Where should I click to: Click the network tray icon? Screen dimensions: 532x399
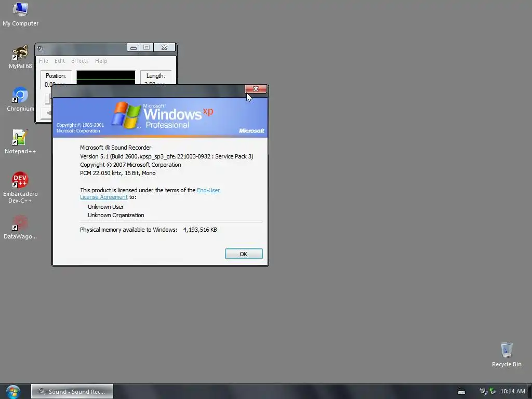tap(493, 392)
